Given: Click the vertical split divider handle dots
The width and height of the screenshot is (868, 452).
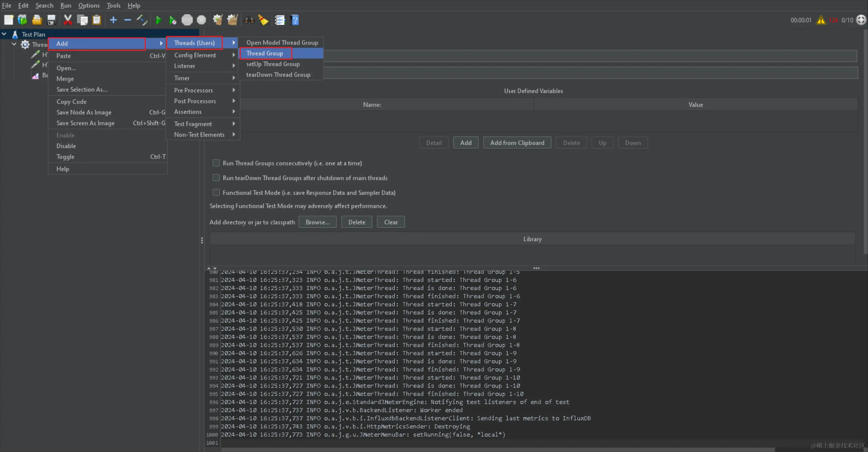Looking at the screenshot, I should pos(202,240).
